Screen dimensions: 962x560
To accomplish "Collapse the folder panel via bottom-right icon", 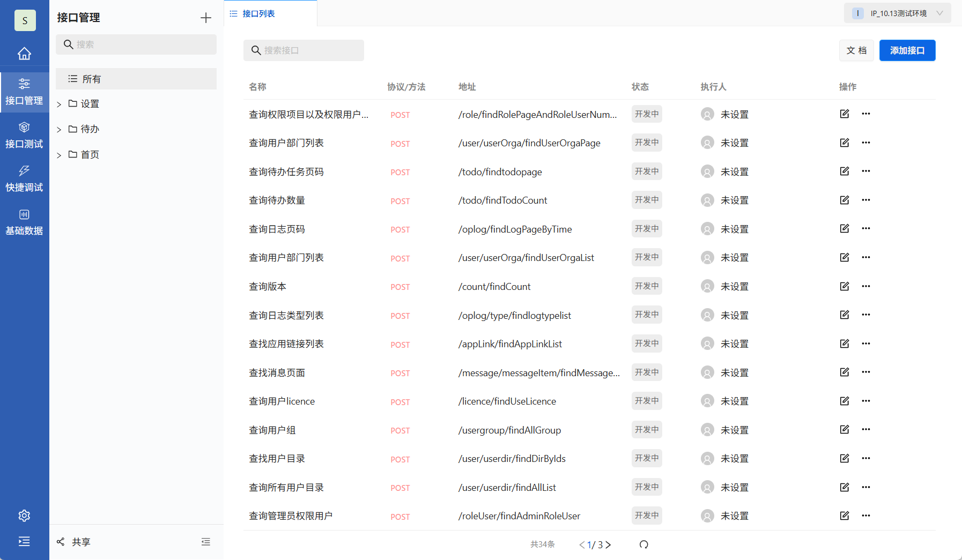I will (206, 542).
